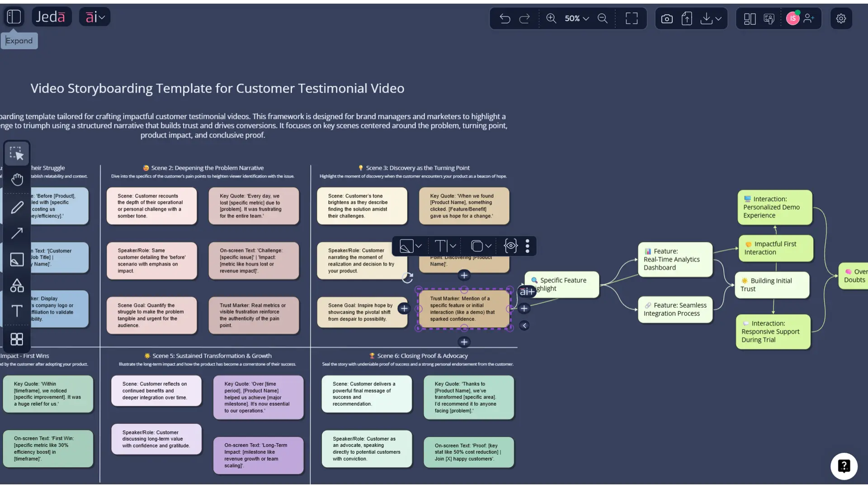The width and height of the screenshot is (868, 488).
Task: Collapse branch with the left chevron button
Action: tap(524, 325)
